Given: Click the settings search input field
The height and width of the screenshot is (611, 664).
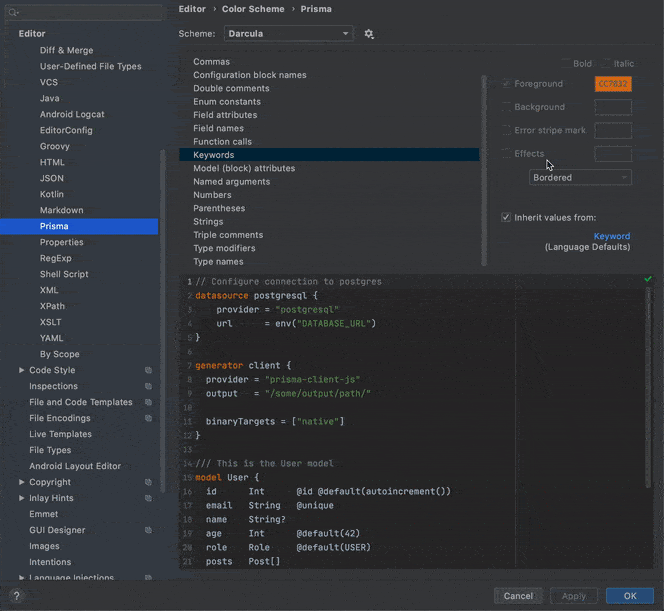Looking at the screenshot, I should 84,12.
